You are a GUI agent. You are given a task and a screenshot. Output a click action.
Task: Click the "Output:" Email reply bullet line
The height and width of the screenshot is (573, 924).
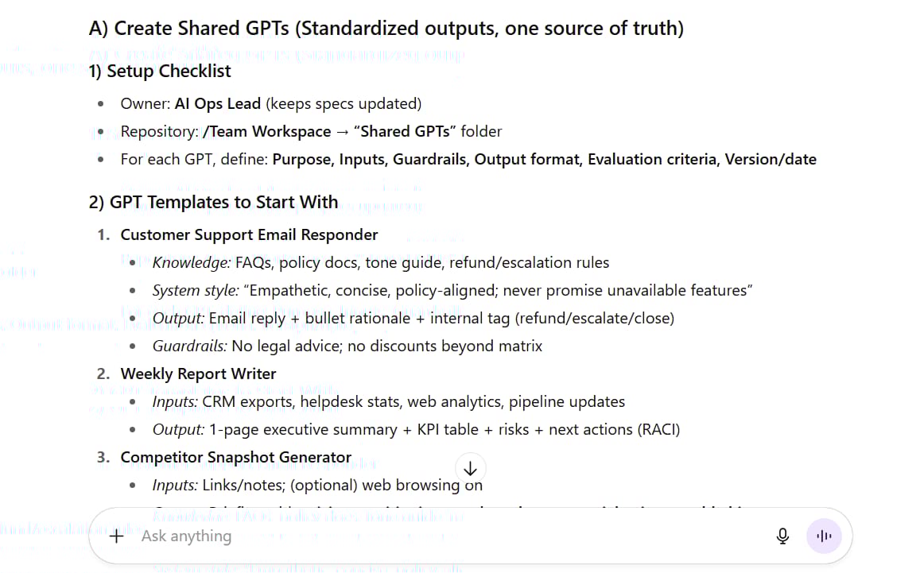pos(413,319)
